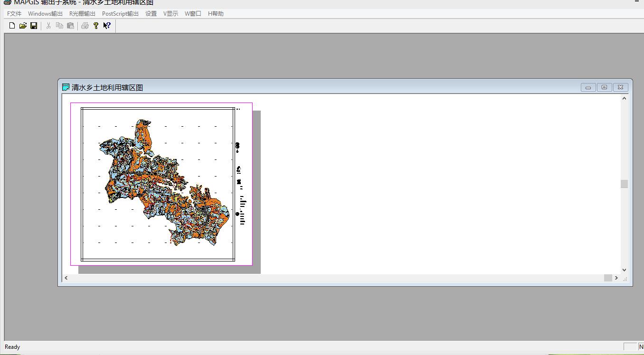
Task: Open the Windows输出 menu
Action: click(x=45, y=14)
